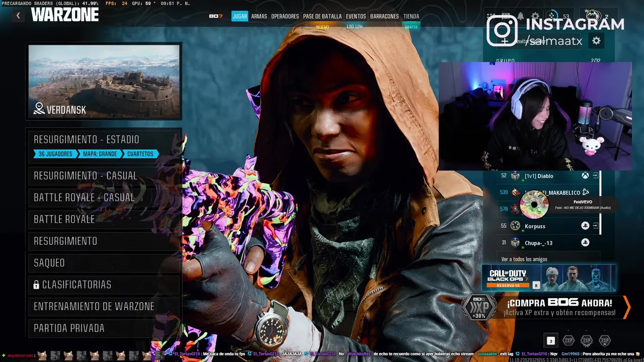Select Resurgimiento - Casual mode
Screen dimensions: 644x362
coord(104,175)
